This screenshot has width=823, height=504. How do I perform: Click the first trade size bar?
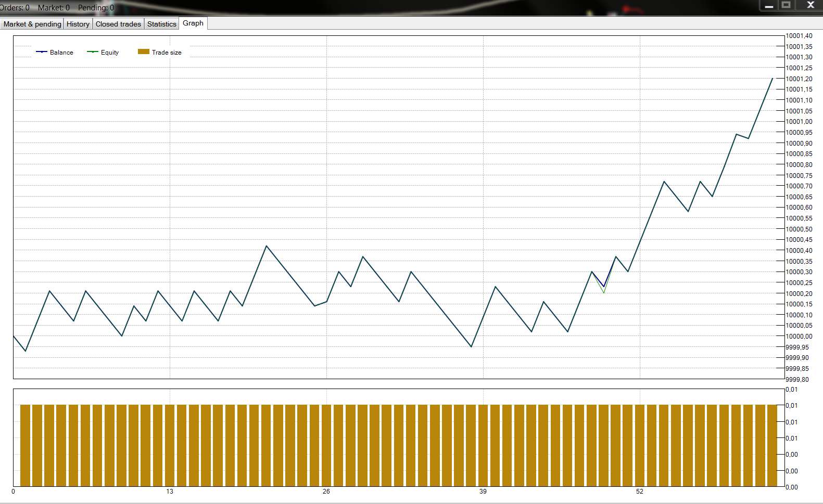[x=25, y=445]
